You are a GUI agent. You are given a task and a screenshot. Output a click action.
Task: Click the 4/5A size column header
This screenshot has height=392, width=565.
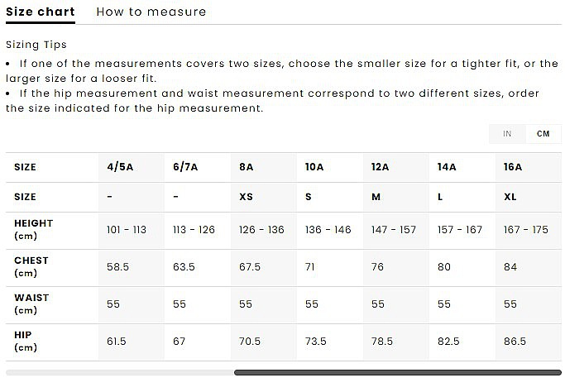point(120,167)
